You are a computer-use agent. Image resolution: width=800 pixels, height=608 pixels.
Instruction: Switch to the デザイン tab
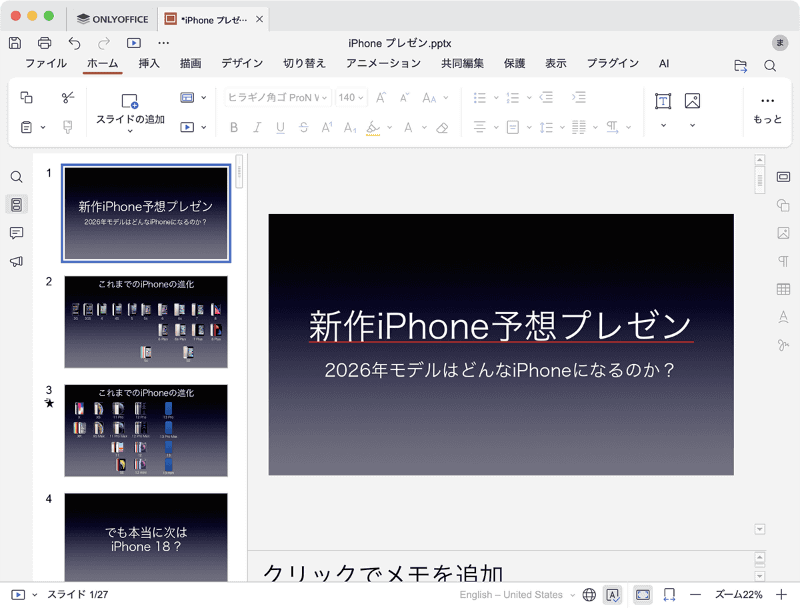[x=242, y=63]
